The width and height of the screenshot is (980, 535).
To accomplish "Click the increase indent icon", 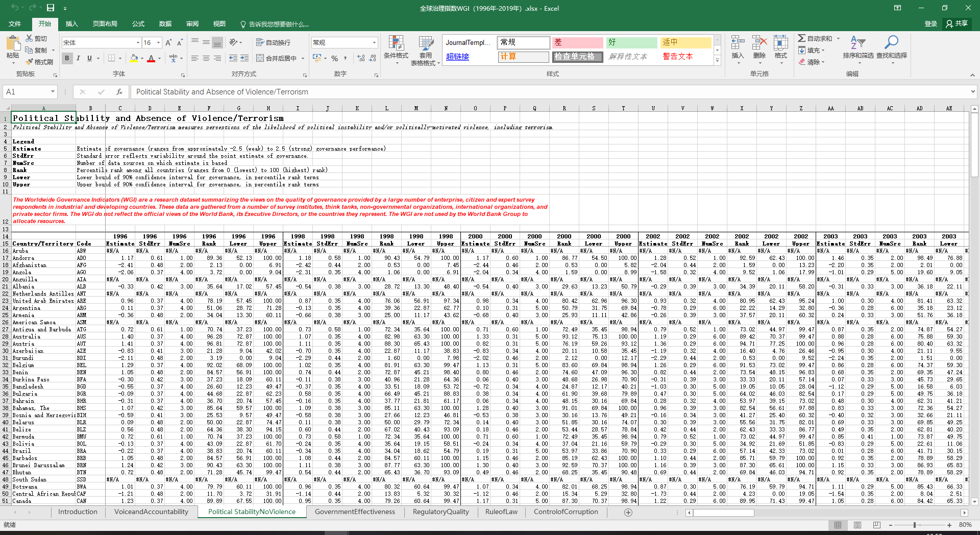I will (x=244, y=59).
